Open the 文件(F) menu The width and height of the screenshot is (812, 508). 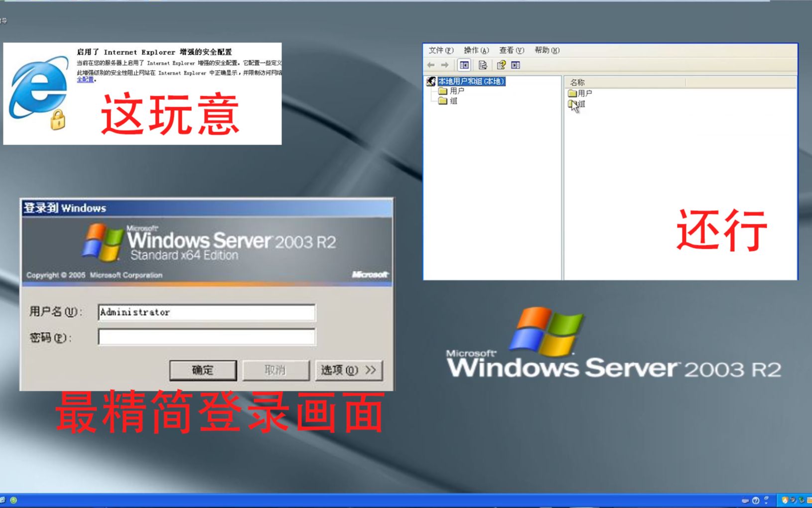pos(441,50)
